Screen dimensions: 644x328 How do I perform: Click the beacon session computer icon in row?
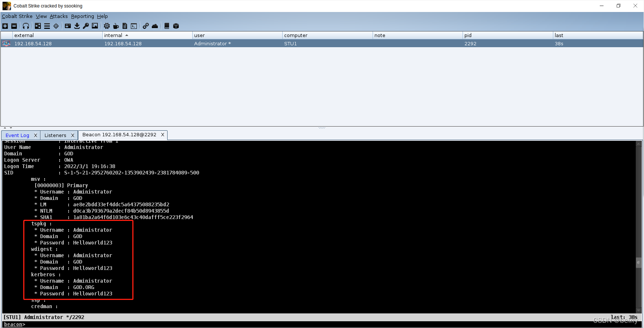coord(6,43)
